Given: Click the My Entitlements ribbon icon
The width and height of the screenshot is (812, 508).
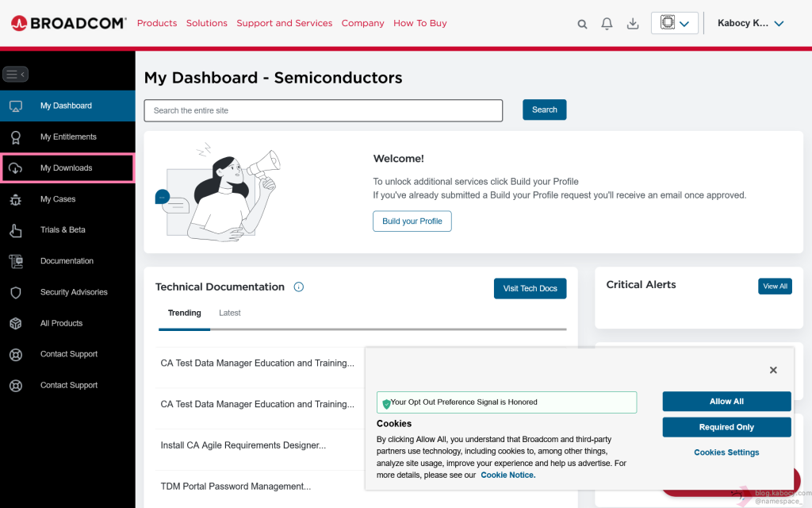Looking at the screenshot, I should point(15,137).
